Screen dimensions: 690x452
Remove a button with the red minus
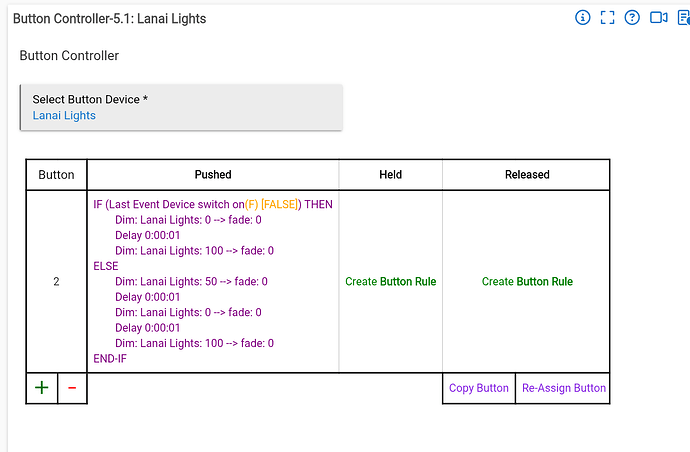coord(72,388)
